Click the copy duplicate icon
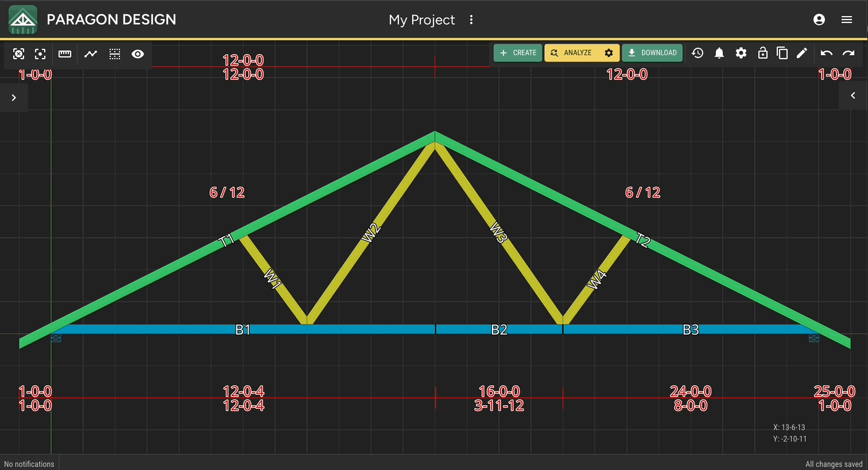The width and height of the screenshot is (868, 470). tap(782, 53)
